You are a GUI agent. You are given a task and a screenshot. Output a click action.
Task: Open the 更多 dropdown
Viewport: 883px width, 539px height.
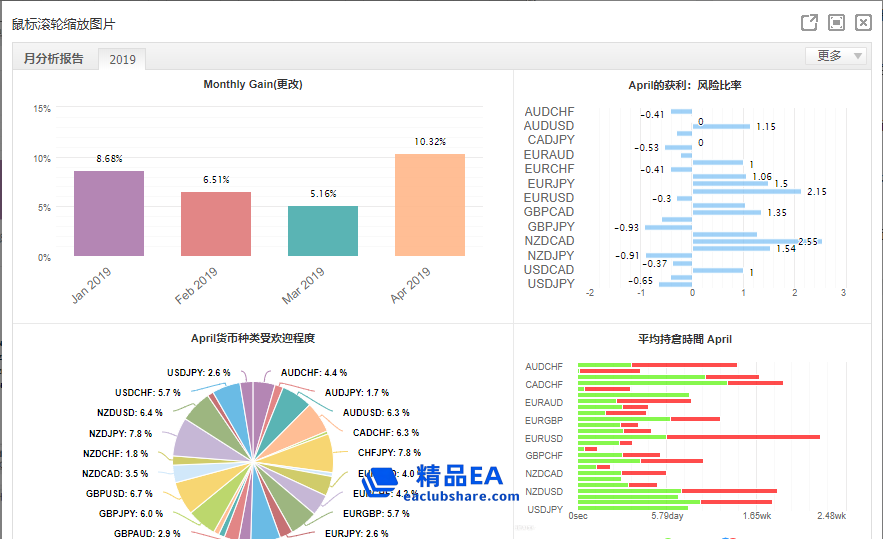[x=836, y=56]
